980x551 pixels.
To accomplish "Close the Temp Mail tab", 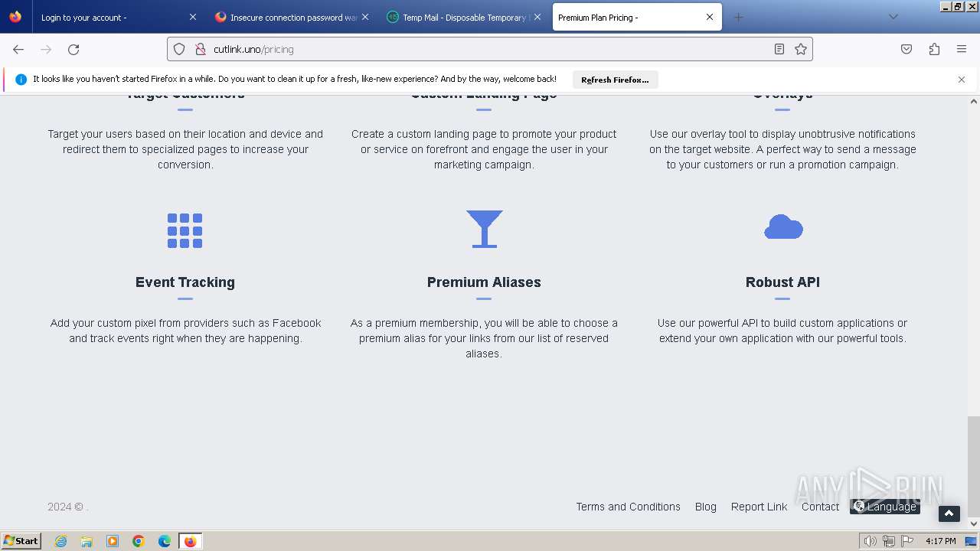I will pyautogui.click(x=537, y=17).
